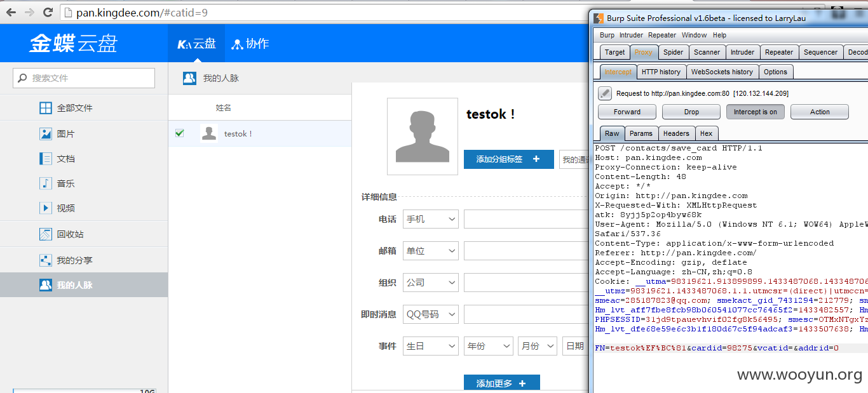
Task: Click the 电话 phone number field
Action: coord(527,219)
